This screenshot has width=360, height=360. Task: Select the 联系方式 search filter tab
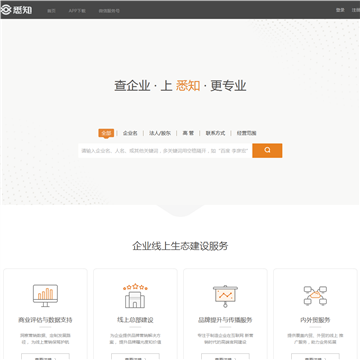coord(215,133)
